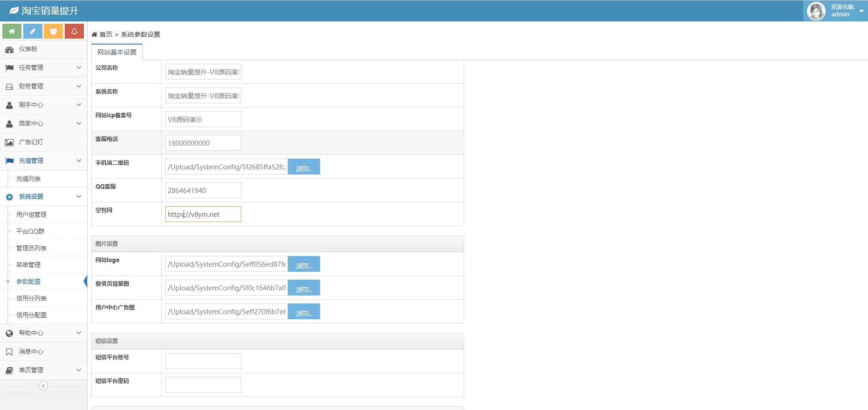
Task: Click 浏览 button for 网站logo
Action: coord(304,264)
